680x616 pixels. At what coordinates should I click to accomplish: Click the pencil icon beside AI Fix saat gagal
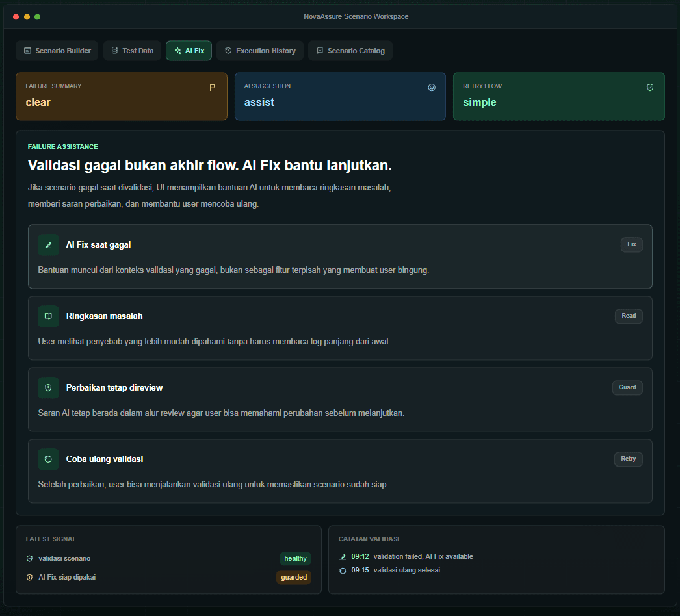49,245
